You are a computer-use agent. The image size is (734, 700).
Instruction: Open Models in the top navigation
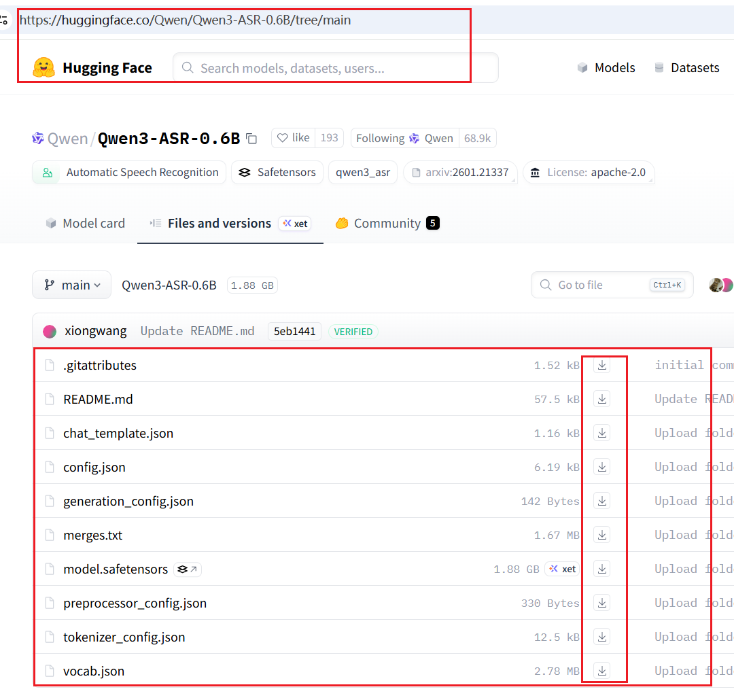(606, 68)
